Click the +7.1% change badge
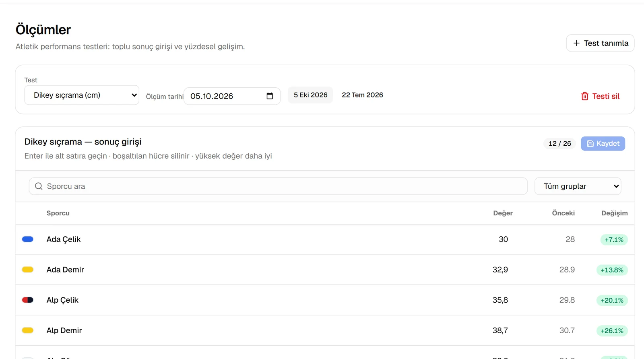This screenshot has width=644, height=359. point(614,239)
